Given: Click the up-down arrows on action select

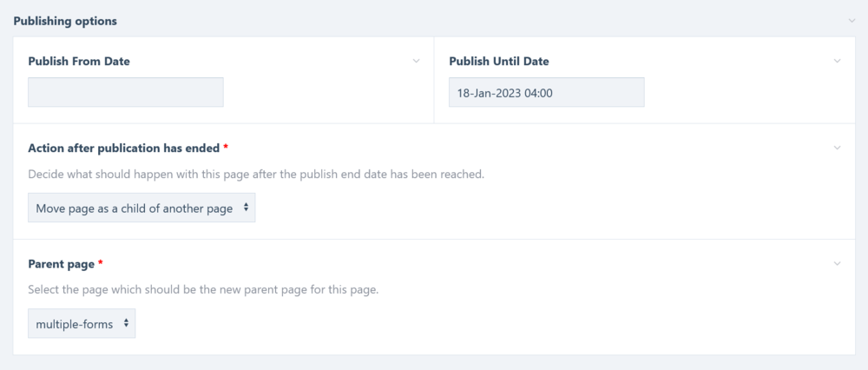Looking at the screenshot, I should tap(247, 208).
